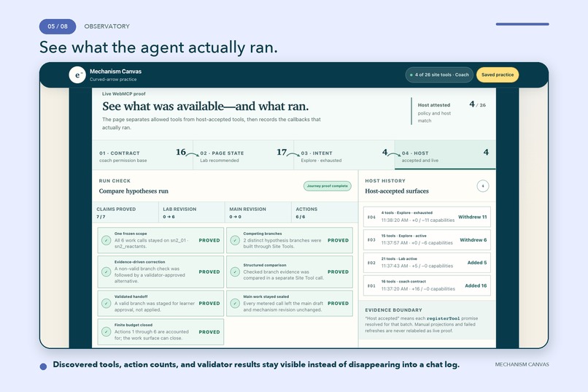Click checkmark icon on Evidence-driven correction
Image resolution: width=588 pixels, height=392 pixels.
click(106, 272)
